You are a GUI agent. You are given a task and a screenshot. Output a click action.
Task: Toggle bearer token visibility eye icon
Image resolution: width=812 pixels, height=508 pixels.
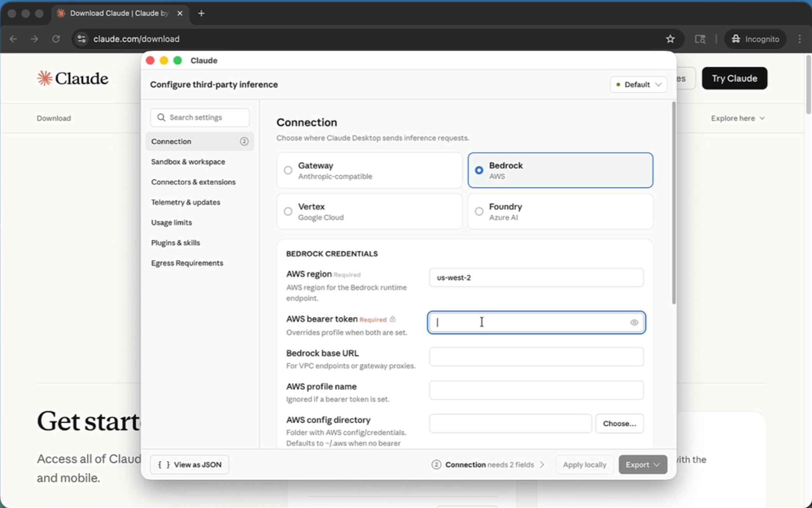[x=634, y=322]
